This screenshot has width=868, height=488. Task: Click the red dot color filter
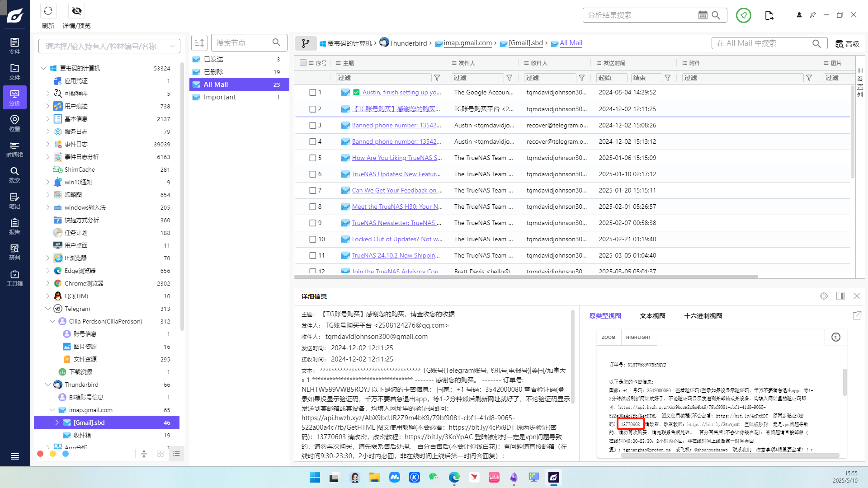(40, 454)
